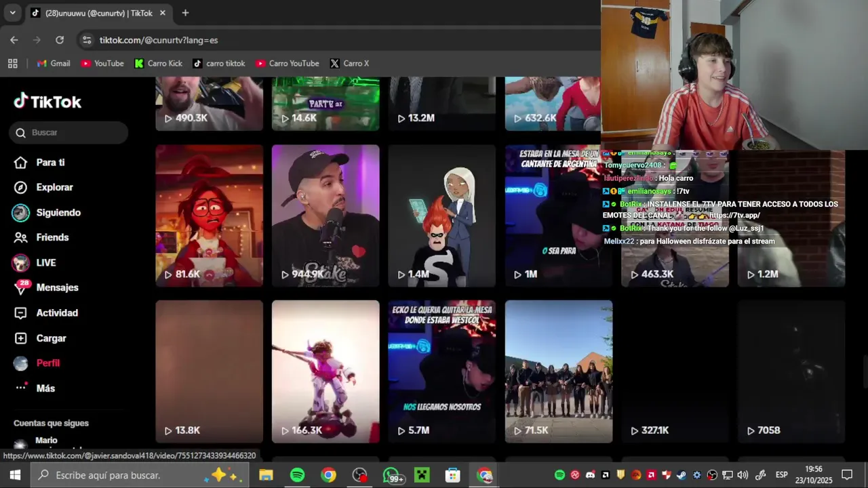The width and height of the screenshot is (868, 488).
Task: Open OBS Studio from the taskbar
Action: [359, 475]
